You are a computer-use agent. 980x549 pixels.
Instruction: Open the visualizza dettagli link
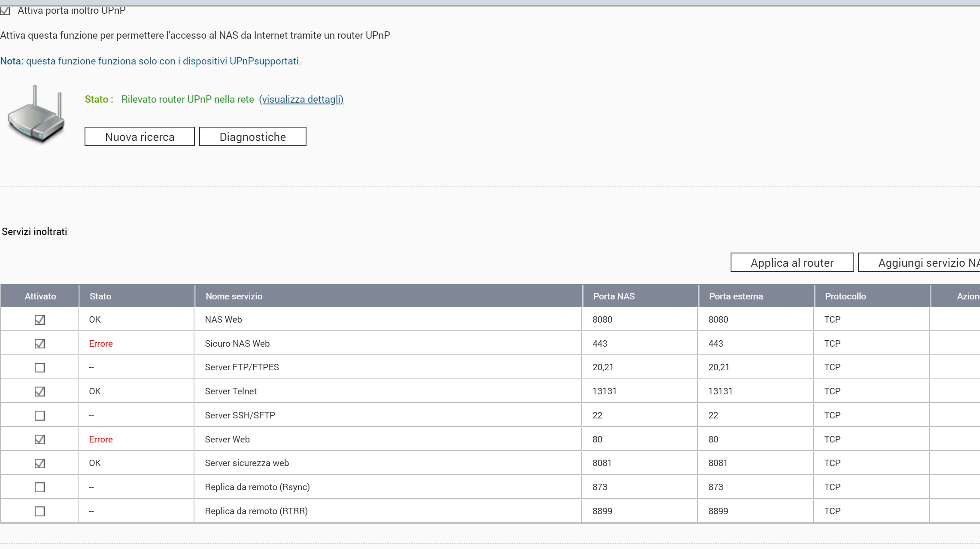[x=301, y=99]
